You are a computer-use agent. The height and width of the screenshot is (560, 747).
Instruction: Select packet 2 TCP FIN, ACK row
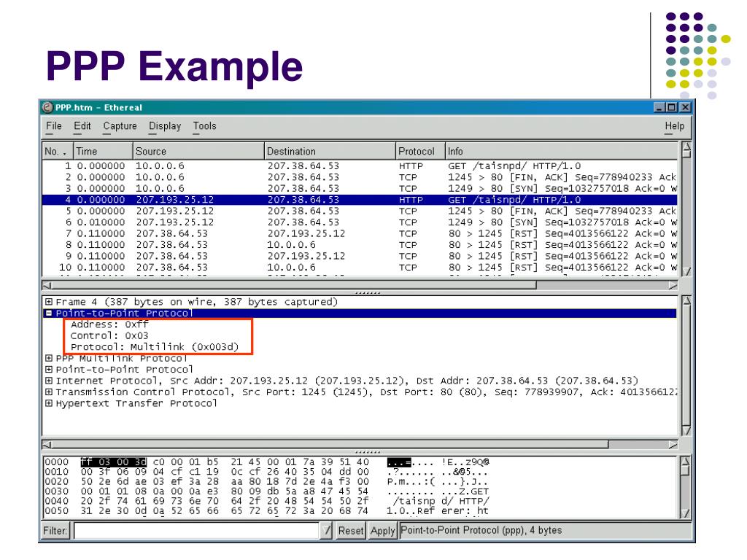(x=360, y=177)
